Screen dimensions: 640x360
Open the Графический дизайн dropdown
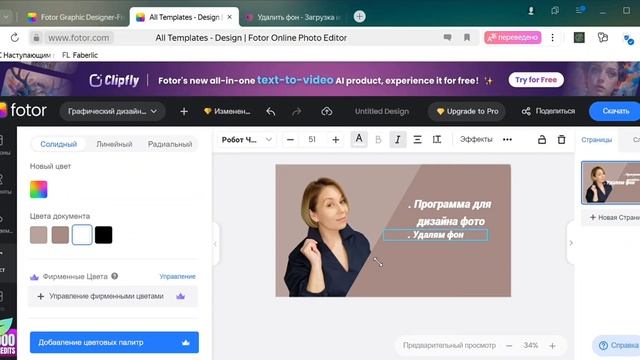tap(112, 111)
